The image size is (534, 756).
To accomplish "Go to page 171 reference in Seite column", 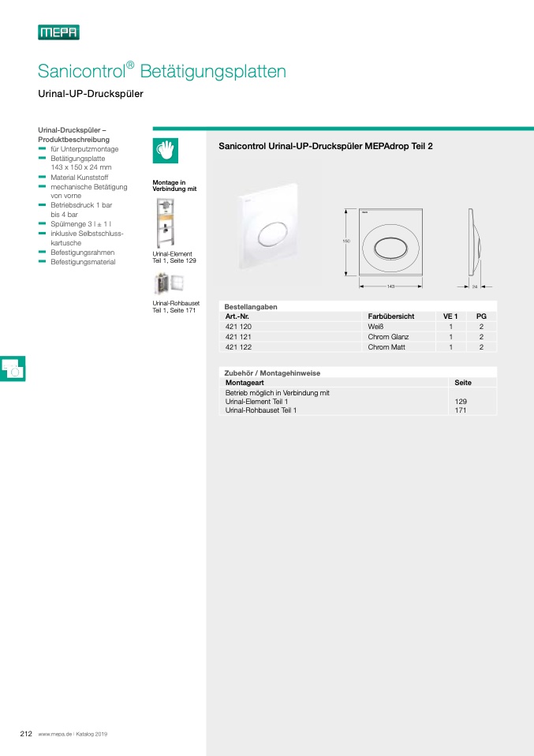I will point(461,410).
